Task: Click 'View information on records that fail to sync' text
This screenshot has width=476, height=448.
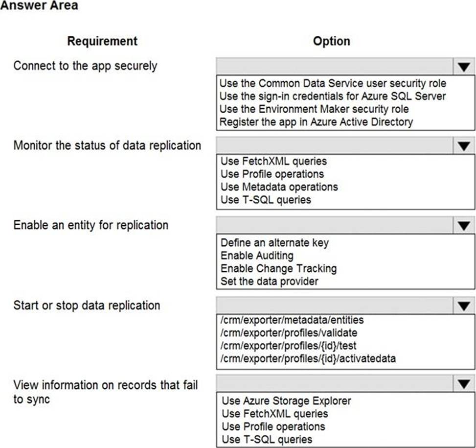Action: point(105,392)
